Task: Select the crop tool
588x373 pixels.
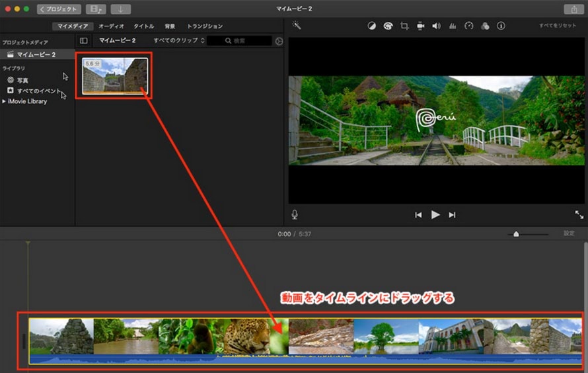Action: [404, 26]
